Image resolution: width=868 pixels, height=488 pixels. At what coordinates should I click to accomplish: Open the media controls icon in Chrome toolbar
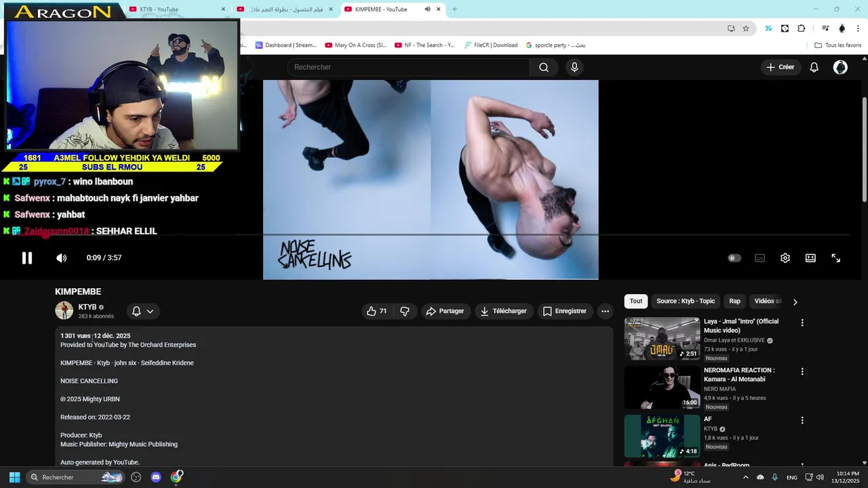coord(825,28)
